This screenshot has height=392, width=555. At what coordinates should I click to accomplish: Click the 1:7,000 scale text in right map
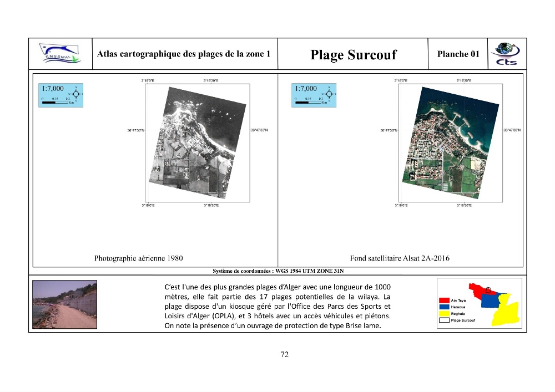click(x=306, y=88)
